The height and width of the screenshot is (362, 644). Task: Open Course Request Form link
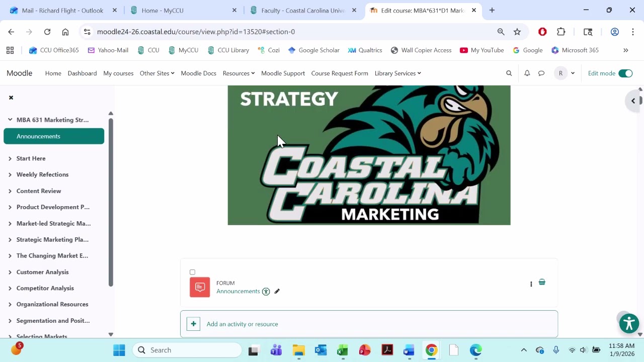pos(340,73)
